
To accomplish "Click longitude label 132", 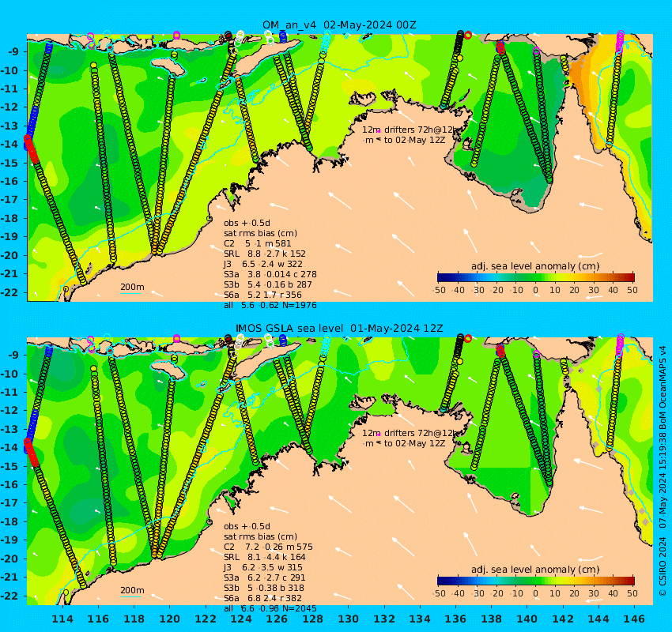I will [384, 619].
